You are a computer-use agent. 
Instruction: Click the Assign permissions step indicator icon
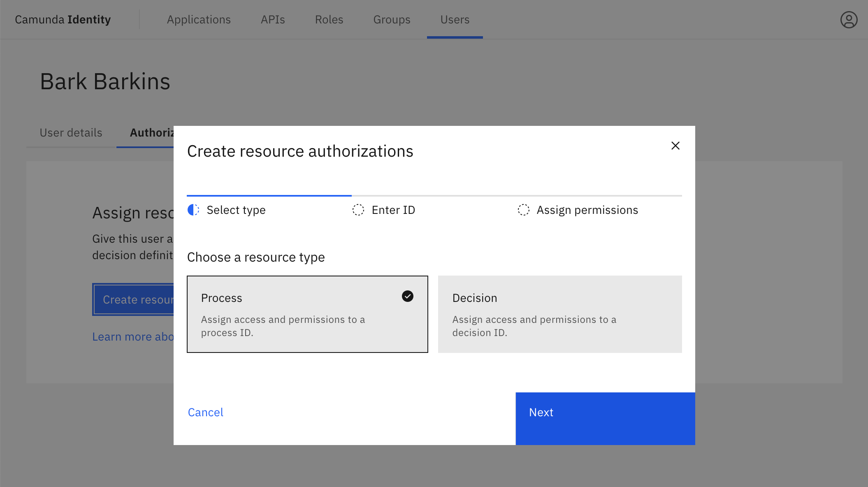pos(523,210)
